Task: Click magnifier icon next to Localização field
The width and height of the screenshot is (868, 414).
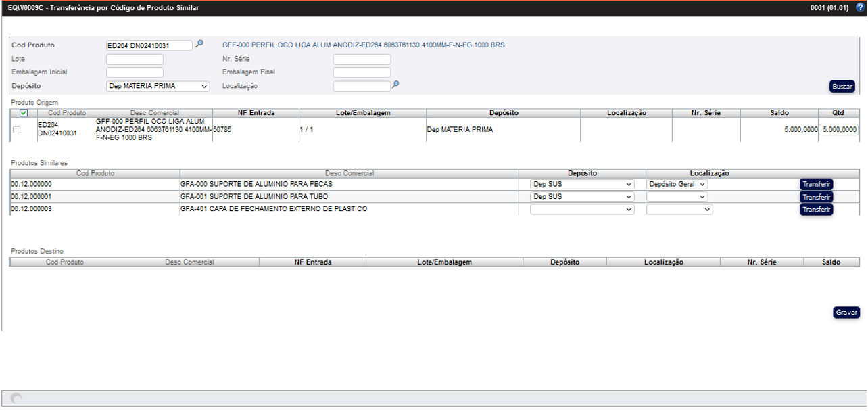Action: click(395, 85)
